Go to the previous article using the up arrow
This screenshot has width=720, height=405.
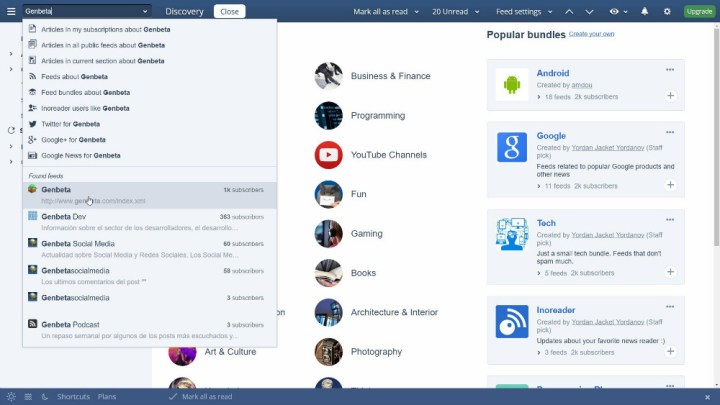point(570,11)
